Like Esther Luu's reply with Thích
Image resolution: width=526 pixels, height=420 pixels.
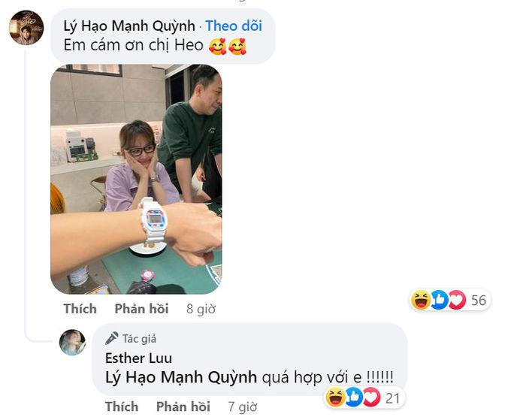click(122, 406)
